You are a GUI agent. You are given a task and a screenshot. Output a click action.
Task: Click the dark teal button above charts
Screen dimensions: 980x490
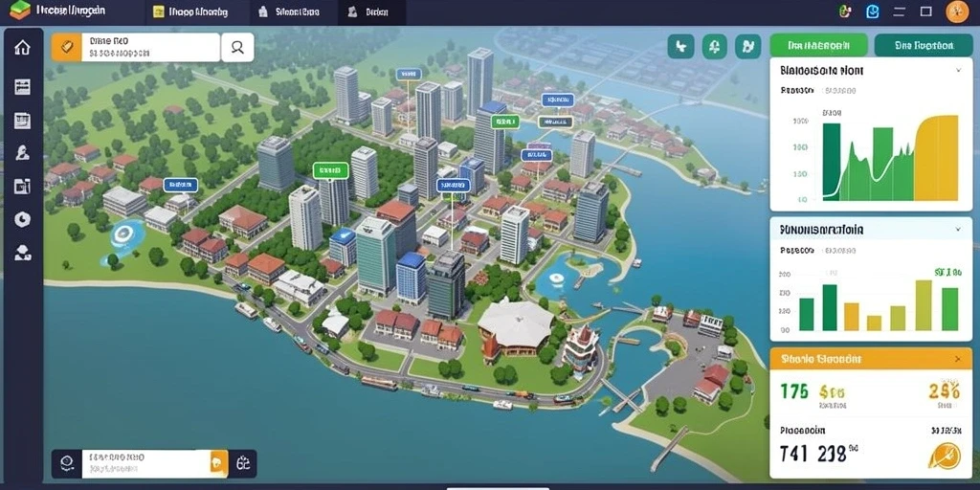pos(924,46)
